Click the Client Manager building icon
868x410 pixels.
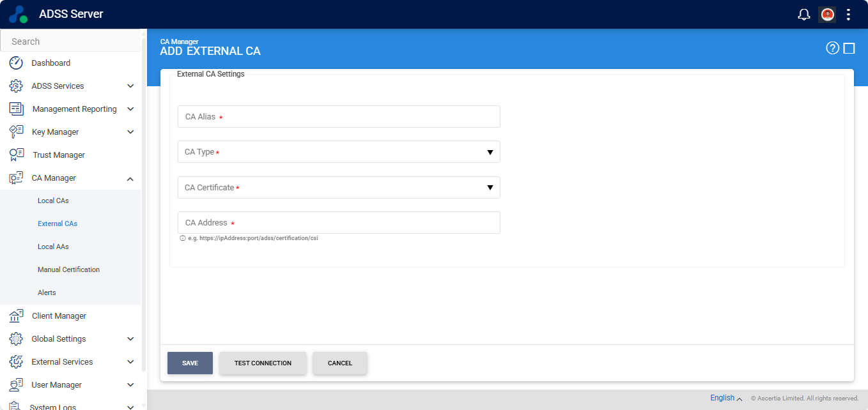tap(16, 315)
